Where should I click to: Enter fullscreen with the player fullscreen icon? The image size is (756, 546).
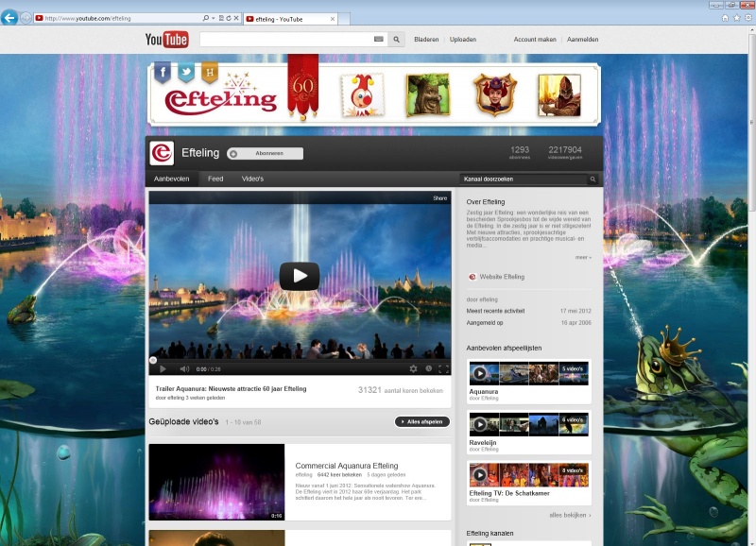coord(443,369)
